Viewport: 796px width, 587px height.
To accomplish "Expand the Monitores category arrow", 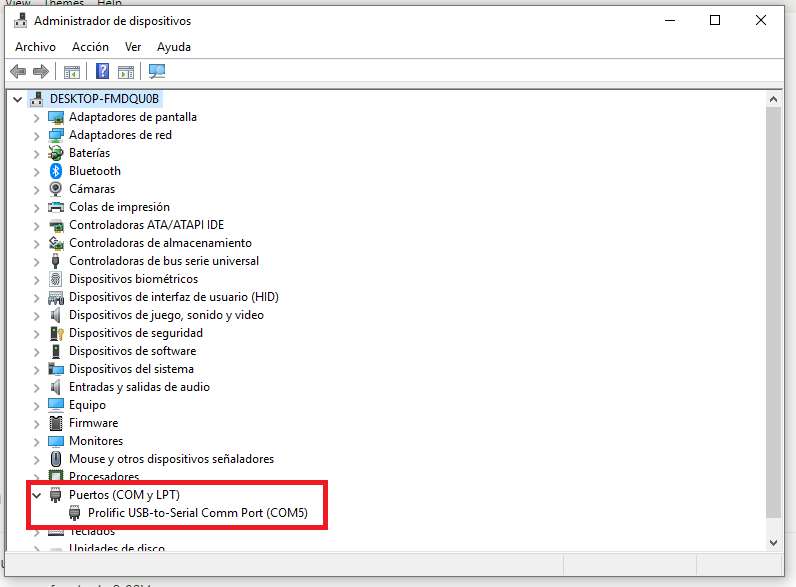I will [x=37, y=441].
